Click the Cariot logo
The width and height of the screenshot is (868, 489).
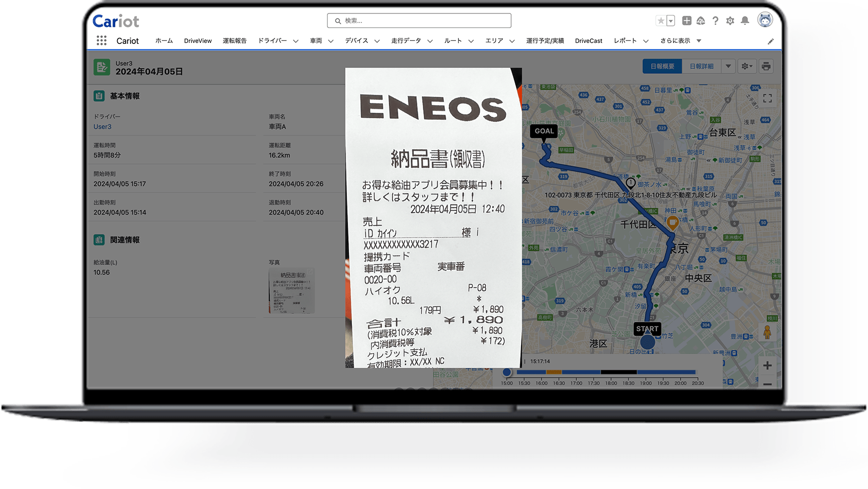pyautogui.click(x=116, y=21)
